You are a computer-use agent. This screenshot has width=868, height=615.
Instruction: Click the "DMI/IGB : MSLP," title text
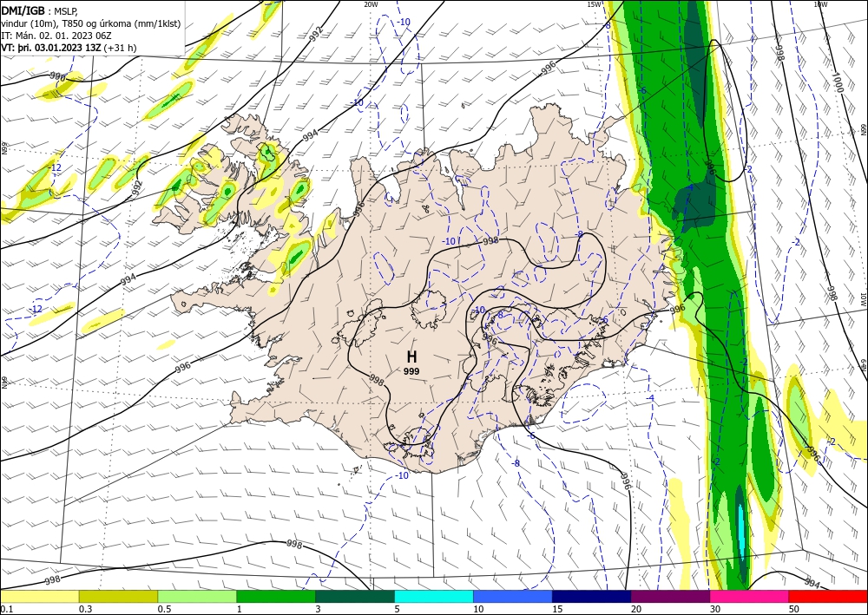click(x=39, y=10)
